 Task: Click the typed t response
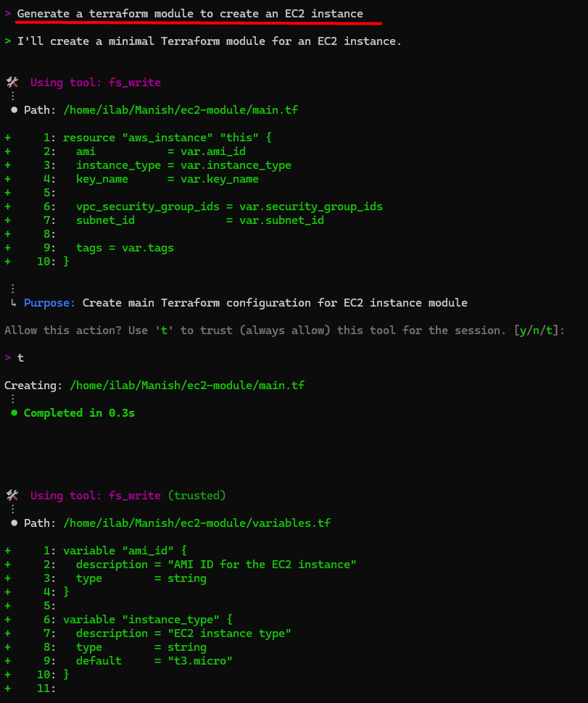point(20,358)
